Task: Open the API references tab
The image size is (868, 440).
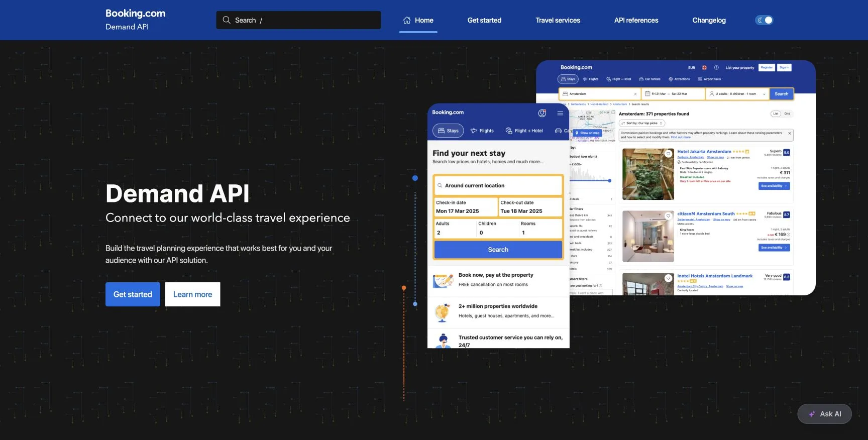Action: 636,20
